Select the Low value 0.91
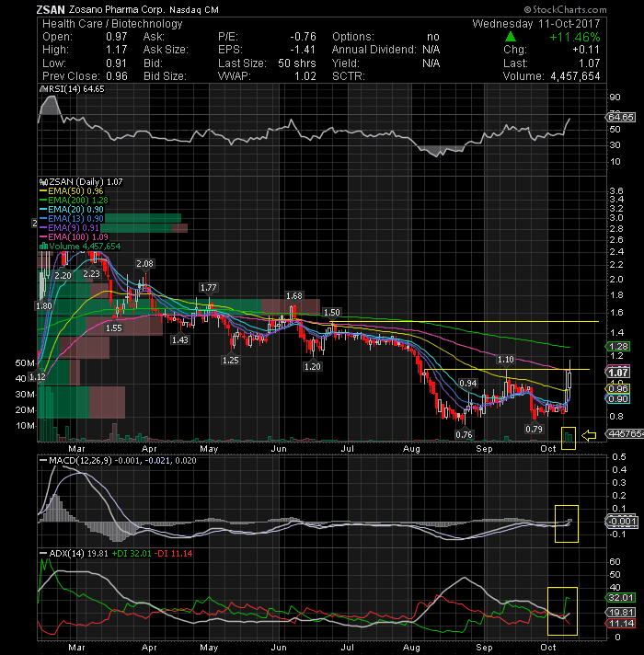This screenshot has height=655, width=644. click(117, 63)
